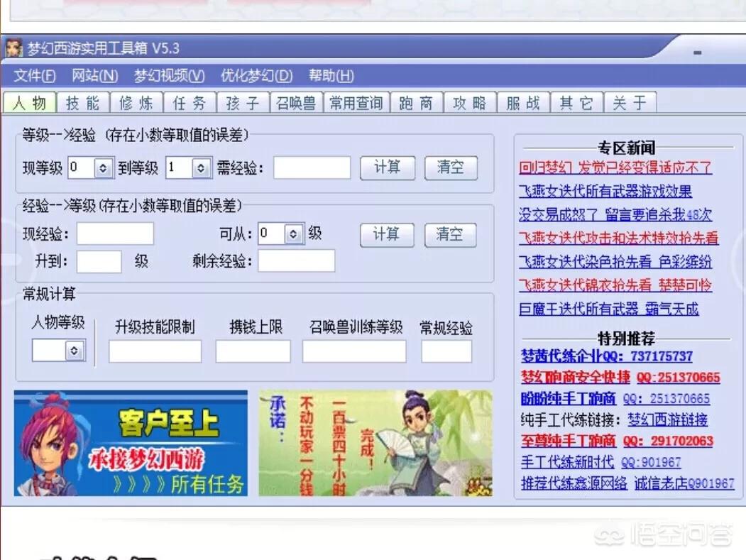The width and height of the screenshot is (746, 560).
Task: Click the 可从 level spinner arrows
Action: pos(293,234)
